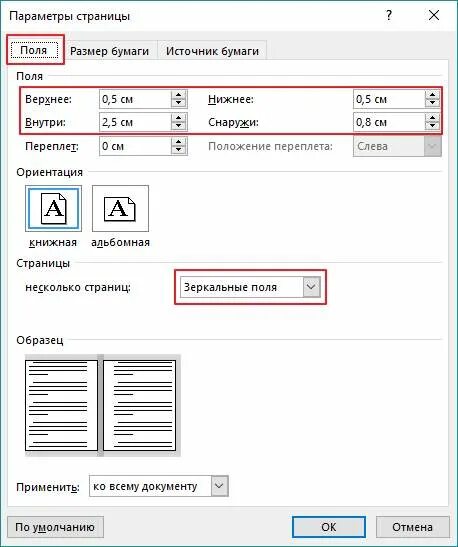Click the Параметры страницы title text
Screen dimensions: 458x547
69,16
